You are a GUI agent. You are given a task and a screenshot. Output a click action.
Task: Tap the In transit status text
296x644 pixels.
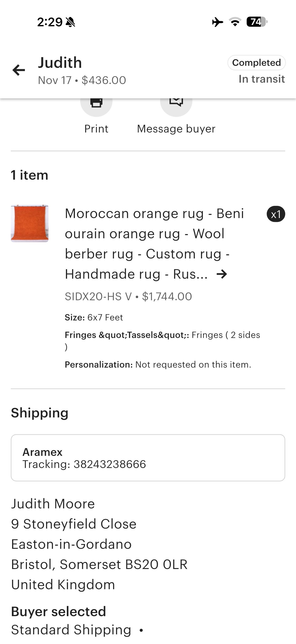click(x=261, y=79)
